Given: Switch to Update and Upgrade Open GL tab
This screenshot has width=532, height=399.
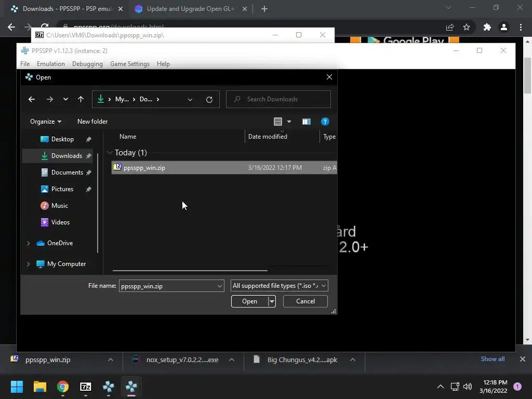Looking at the screenshot, I should point(191,9).
